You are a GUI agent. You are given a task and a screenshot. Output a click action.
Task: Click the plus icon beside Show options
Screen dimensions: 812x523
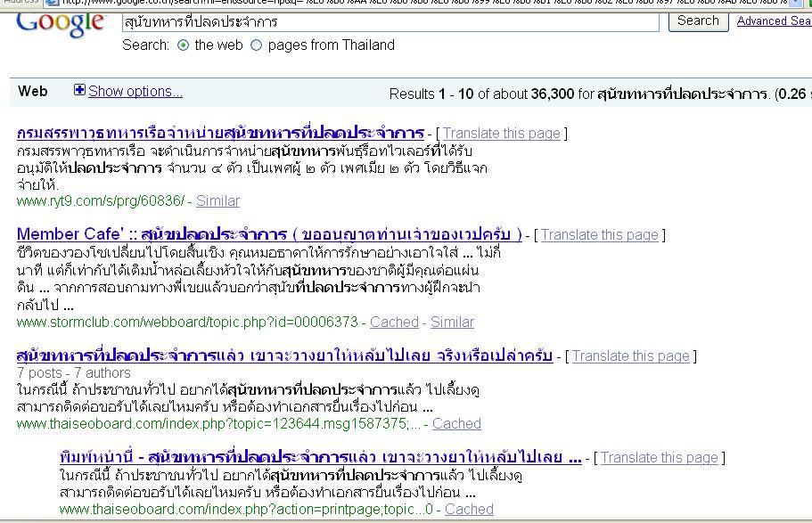(x=80, y=91)
